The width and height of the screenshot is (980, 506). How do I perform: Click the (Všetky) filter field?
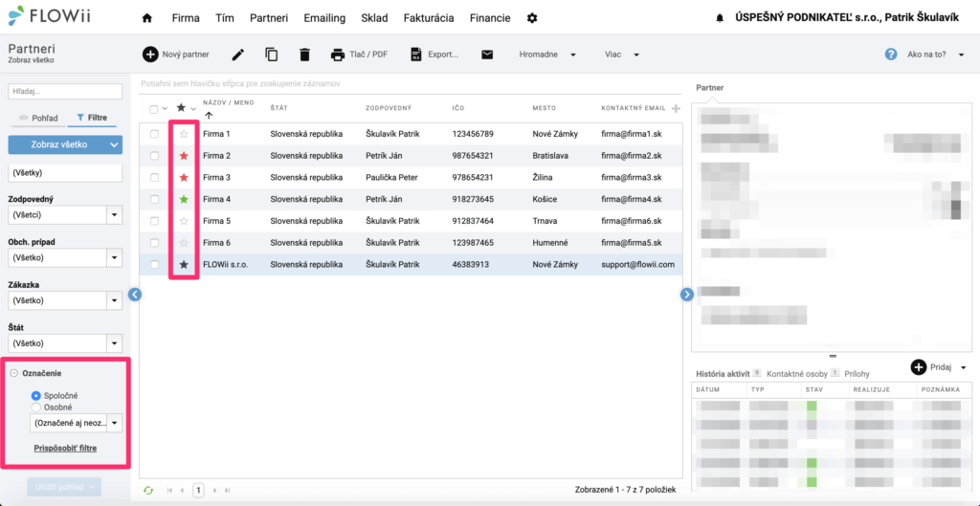(x=65, y=172)
